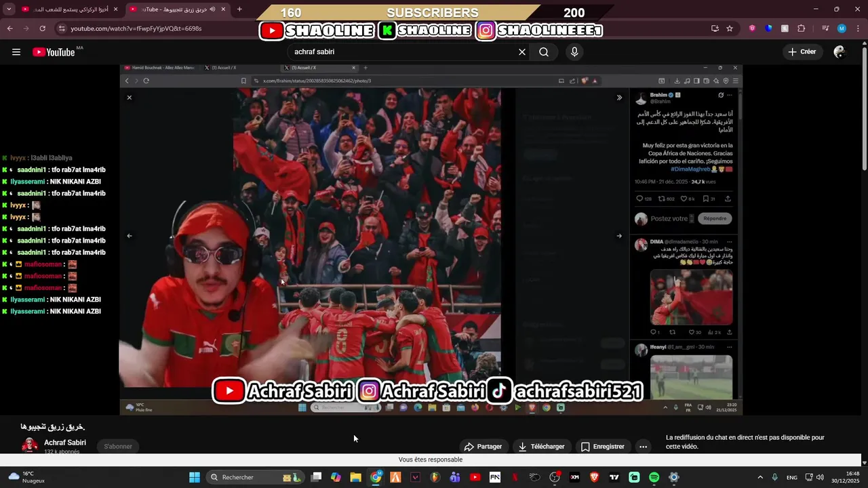Go forward in the browser
Viewport: 868px width, 488px height.
26,28
